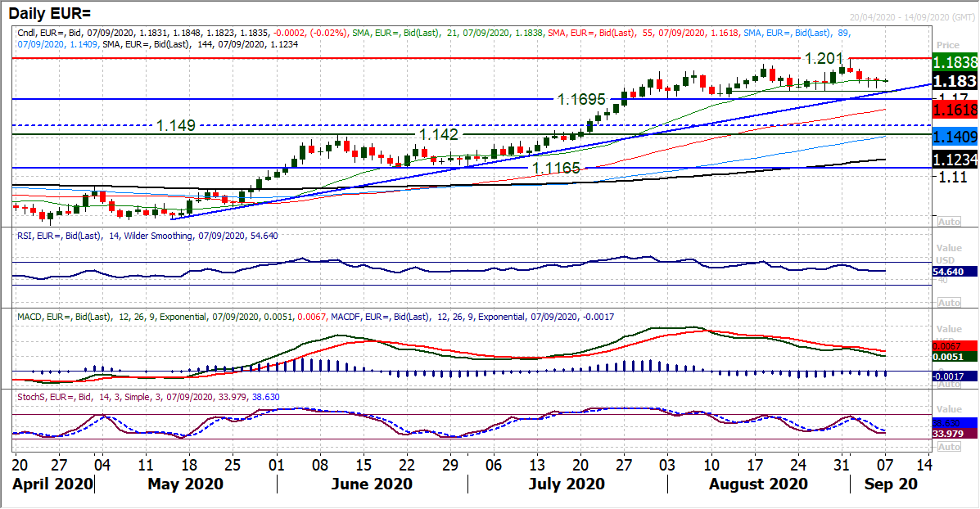Toggle Auto scale on the MACD pane
The image size is (980, 509).
(948, 384)
